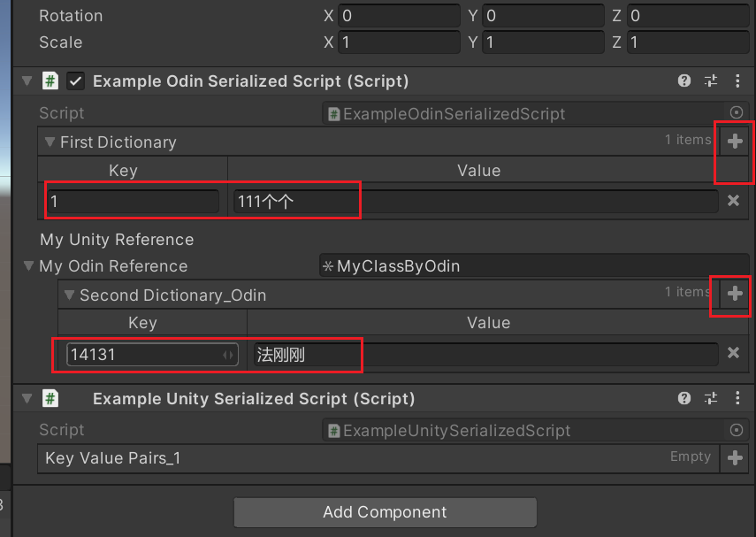Image resolution: width=756 pixels, height=537 pixels.
Task: Open the MyClassByOdin type selector dropdown
Action: click(534, 266)
